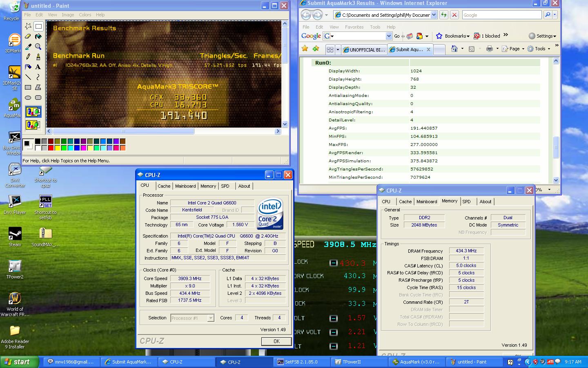
Task: Click the IE Refresh icon
Action: pos(444,15)
